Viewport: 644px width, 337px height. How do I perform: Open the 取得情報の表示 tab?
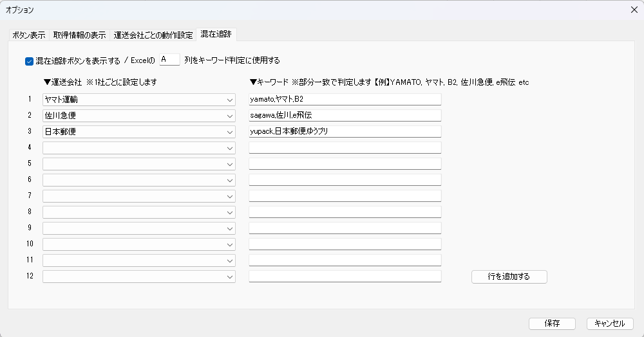80,35
